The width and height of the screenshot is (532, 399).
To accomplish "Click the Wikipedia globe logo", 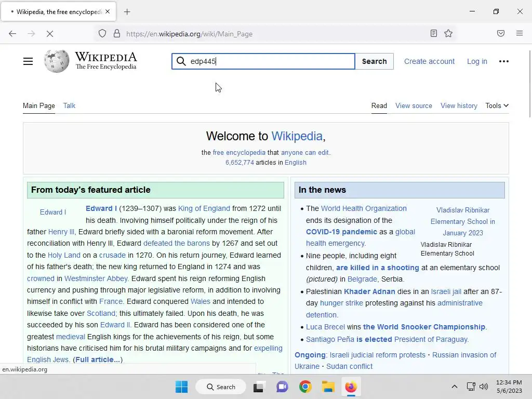I will tap(57, 61).
